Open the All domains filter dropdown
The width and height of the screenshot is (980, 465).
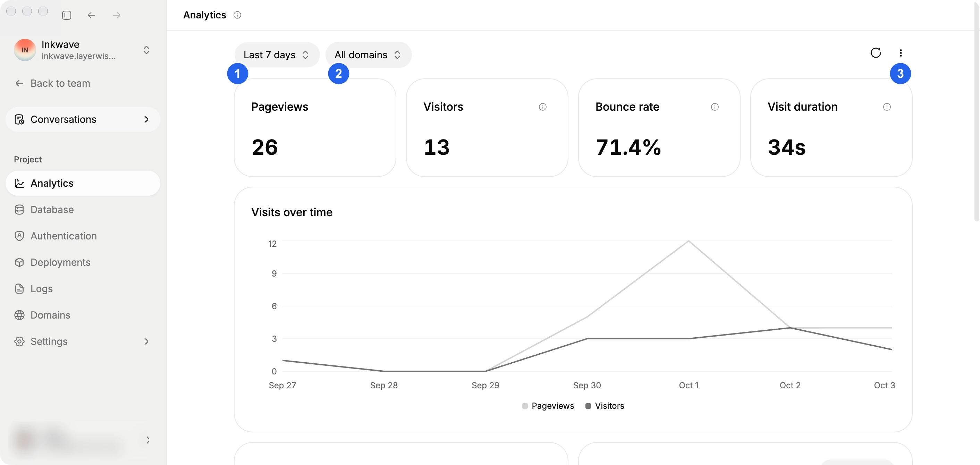click(368, 55)
